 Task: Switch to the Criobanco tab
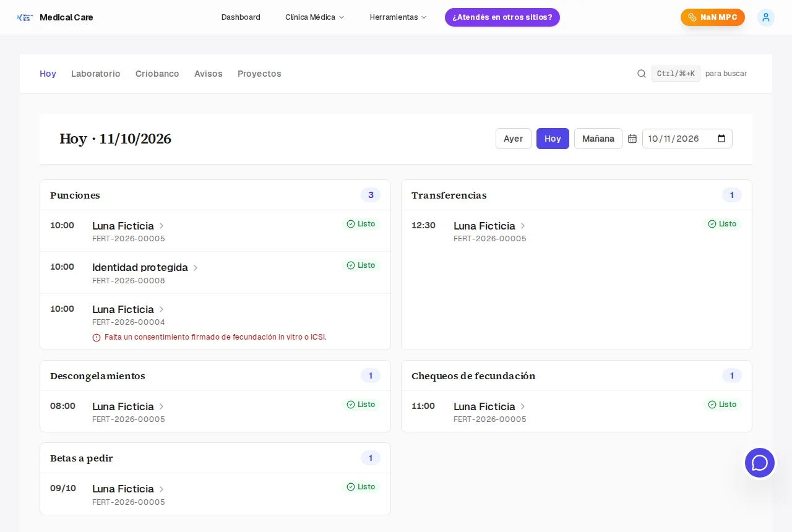coord(157,74)
